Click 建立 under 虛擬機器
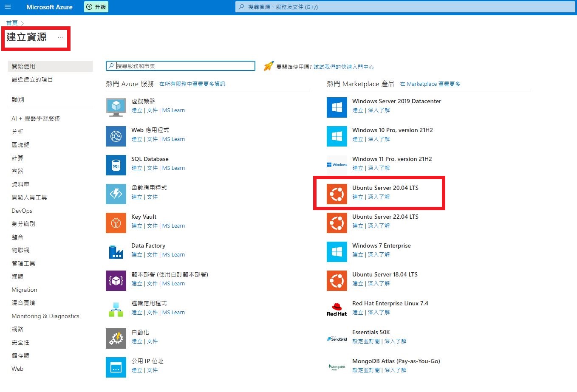Screen dimensions: 577x392 (x=137, y=110)
